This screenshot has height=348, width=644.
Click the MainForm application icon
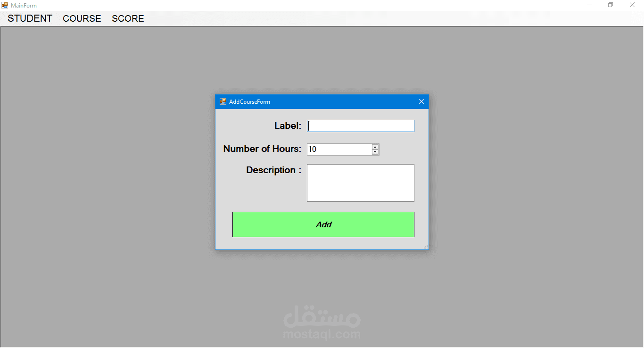(x=5, y=5)
